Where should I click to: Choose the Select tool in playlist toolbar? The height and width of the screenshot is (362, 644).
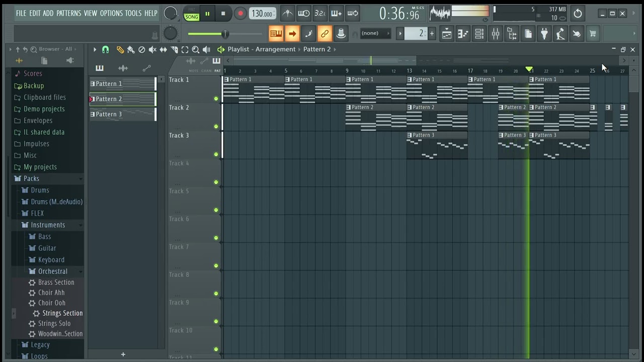click(x=185, y=49)
